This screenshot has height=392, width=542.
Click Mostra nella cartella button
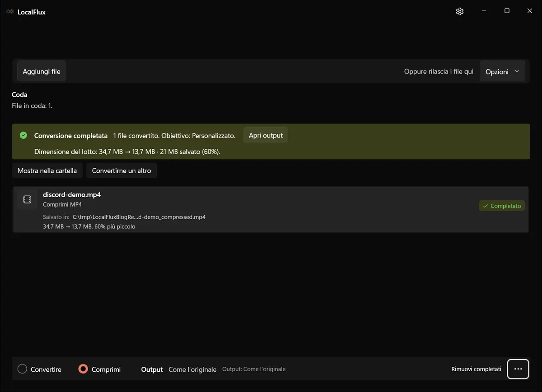pyautogui.click(x=47, y=171)
